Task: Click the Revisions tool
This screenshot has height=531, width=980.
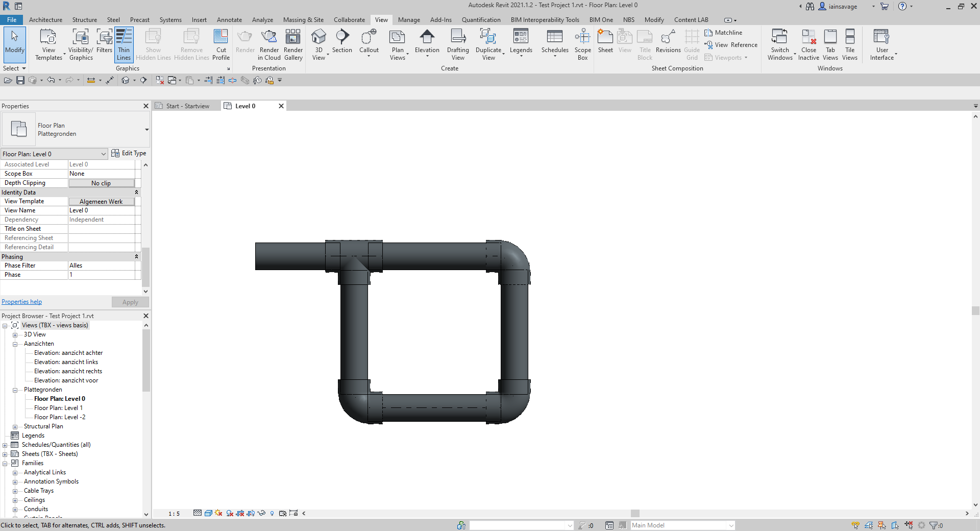Action: (668, 41)
